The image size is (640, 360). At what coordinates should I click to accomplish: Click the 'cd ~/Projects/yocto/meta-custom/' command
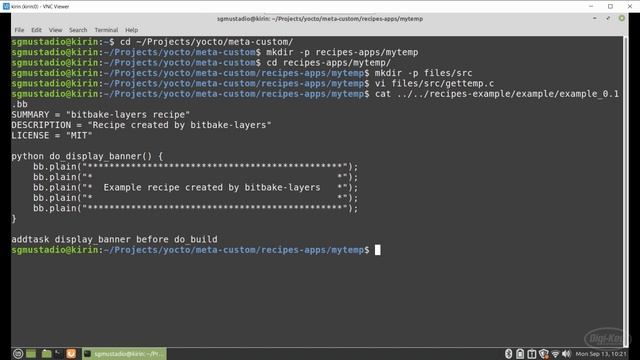207,42
